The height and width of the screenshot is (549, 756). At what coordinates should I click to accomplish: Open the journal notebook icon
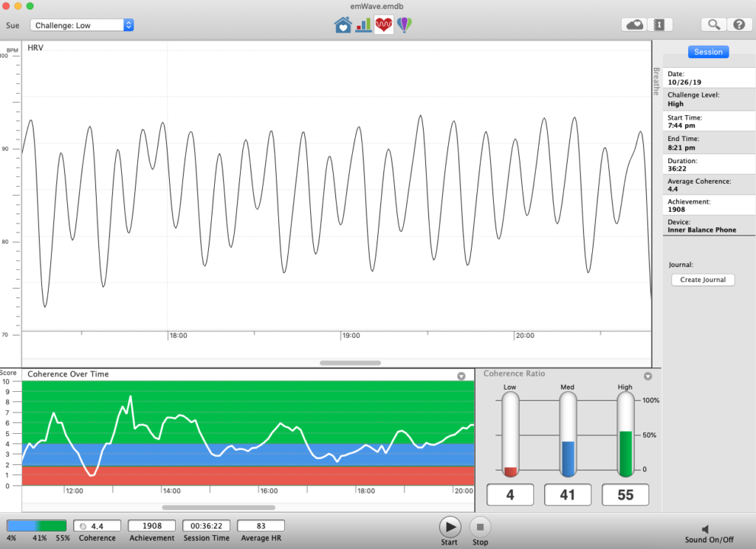659,25
